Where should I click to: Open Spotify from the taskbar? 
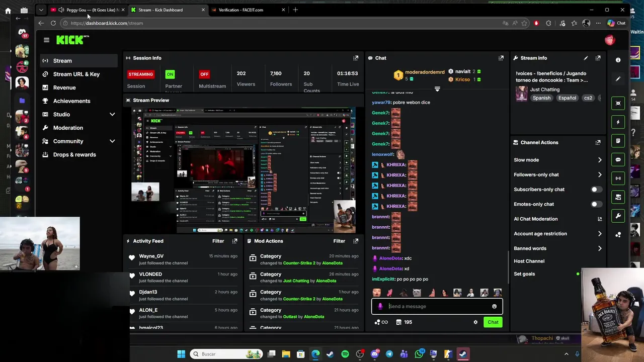pos(345,354)
